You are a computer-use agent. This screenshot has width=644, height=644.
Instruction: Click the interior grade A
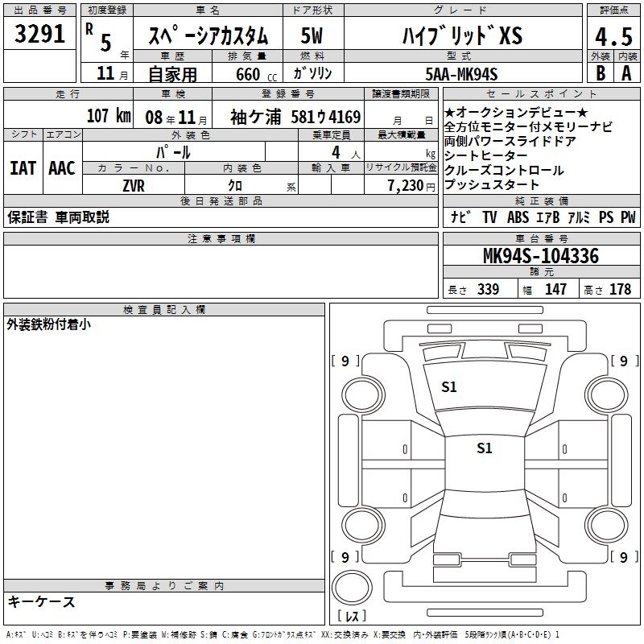[626, 73]
